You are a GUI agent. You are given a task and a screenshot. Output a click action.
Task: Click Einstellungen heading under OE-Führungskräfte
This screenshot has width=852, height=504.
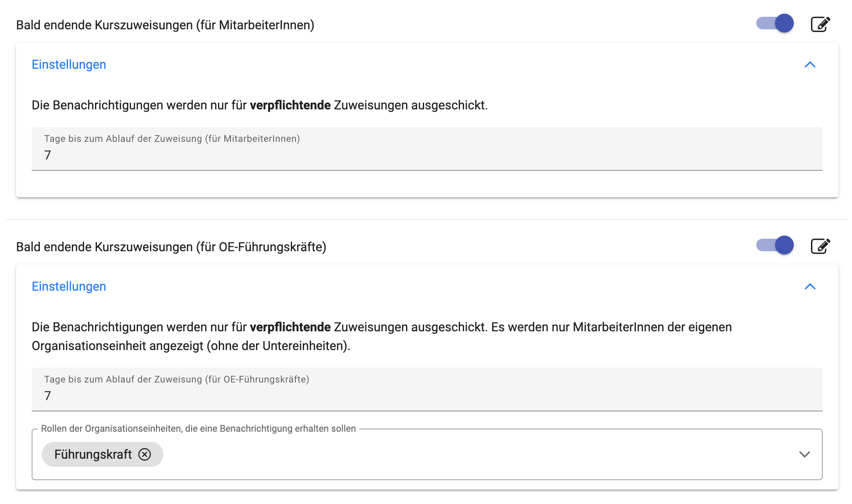tap(69, 286)
